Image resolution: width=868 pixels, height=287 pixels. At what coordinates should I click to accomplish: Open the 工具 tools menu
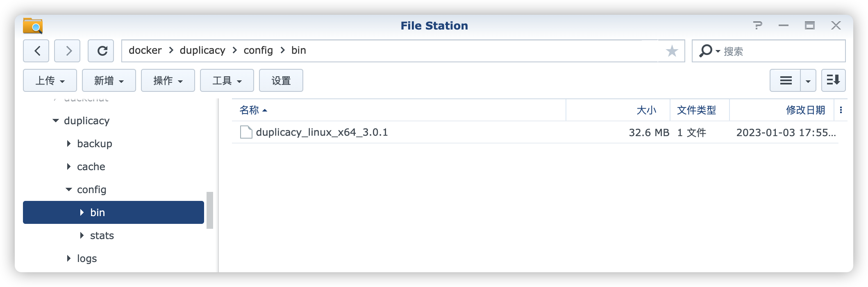(227, 81)
